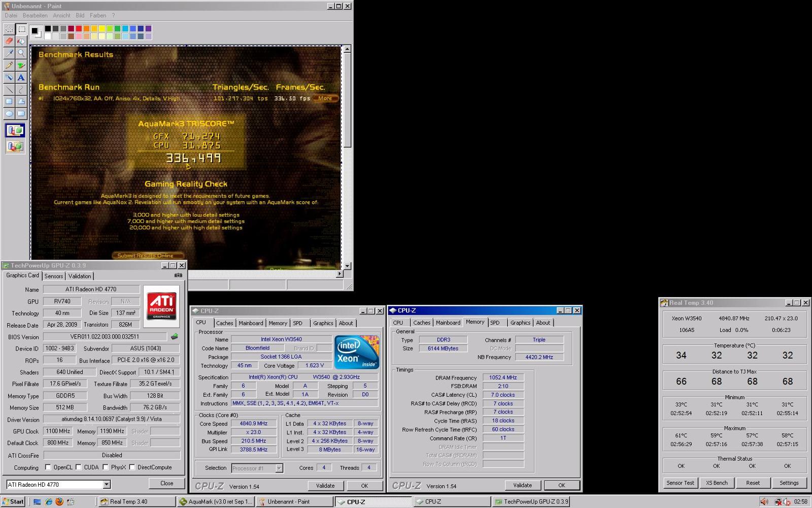Choose the Pencil tool in Paint

9,65
